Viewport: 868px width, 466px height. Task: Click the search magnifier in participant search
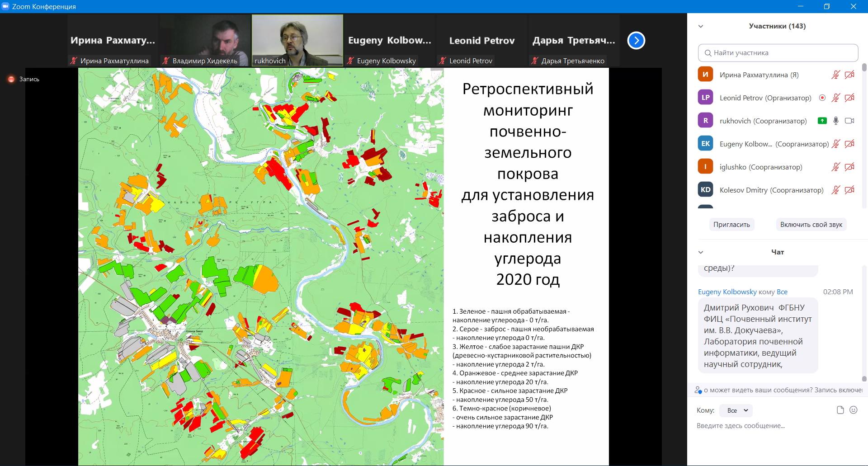point(708,53)
